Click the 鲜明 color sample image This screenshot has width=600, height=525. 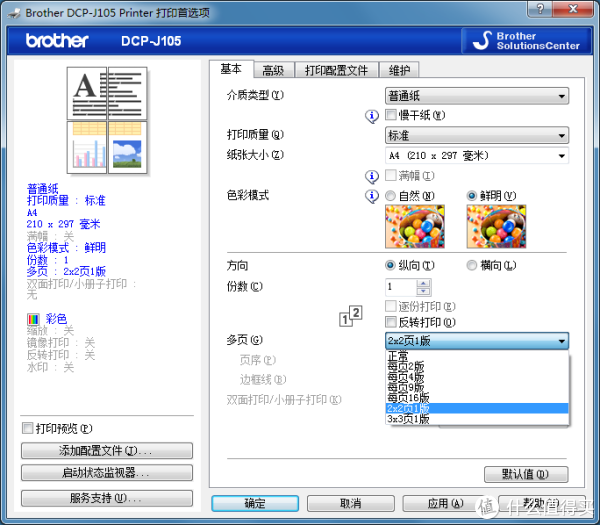[496, 227]
